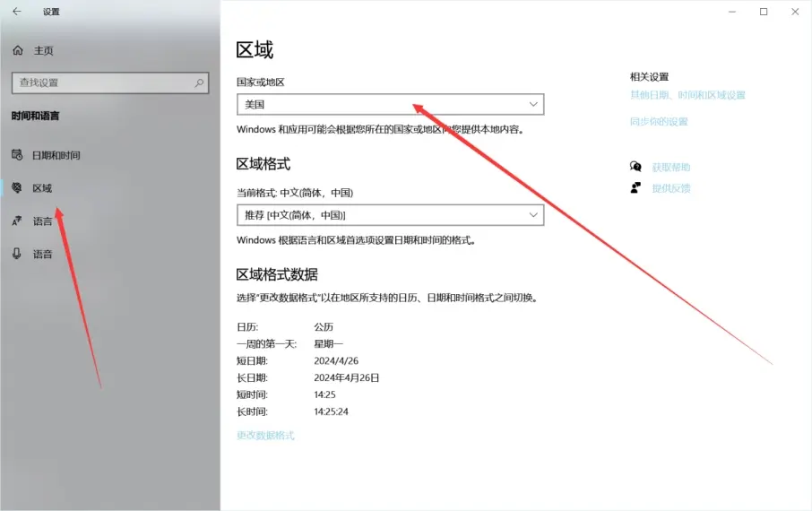Click the home icon beside 主页
Viewport: 812px width, 511px height.
(18, 50)
